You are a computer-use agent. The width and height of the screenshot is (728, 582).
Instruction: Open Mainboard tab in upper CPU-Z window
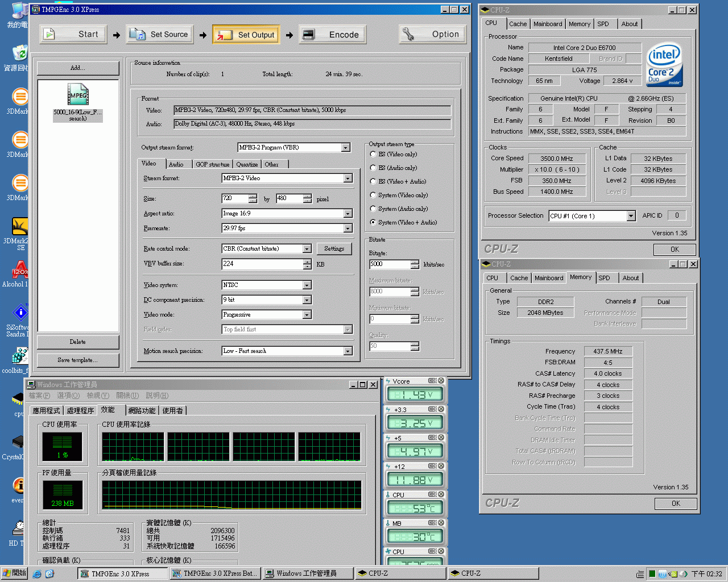[548, 24]
